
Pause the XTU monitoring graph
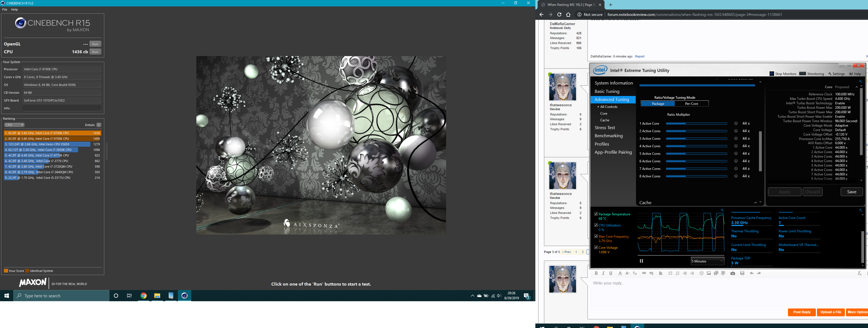(641, 261)
